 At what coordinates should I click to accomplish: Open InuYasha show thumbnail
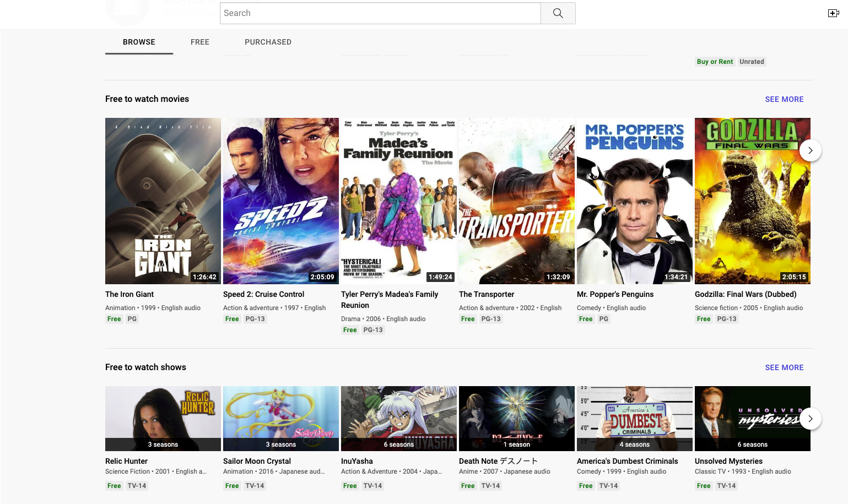tap(399, 419)
